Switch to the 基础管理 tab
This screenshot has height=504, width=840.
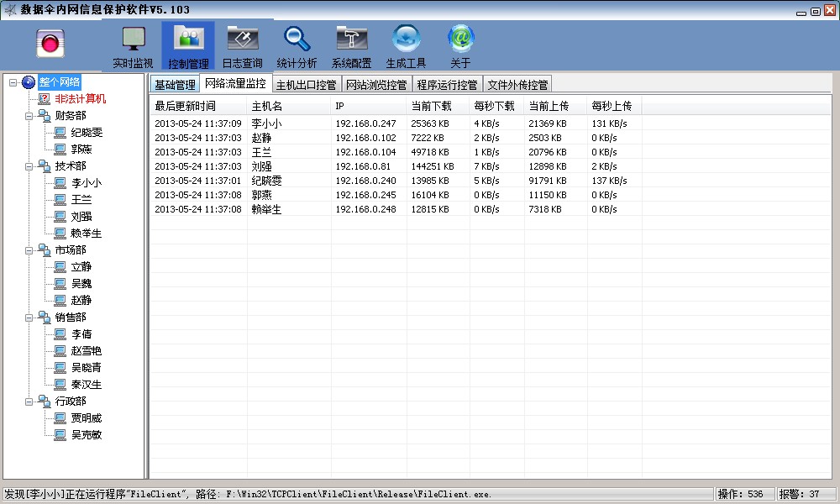pyautogui.click(x=175, y=85)
